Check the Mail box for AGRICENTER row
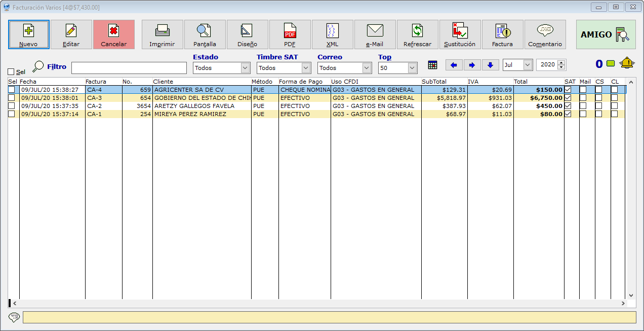Image resolution: width=644 pixels, height=331 pixels. [583, 90]
